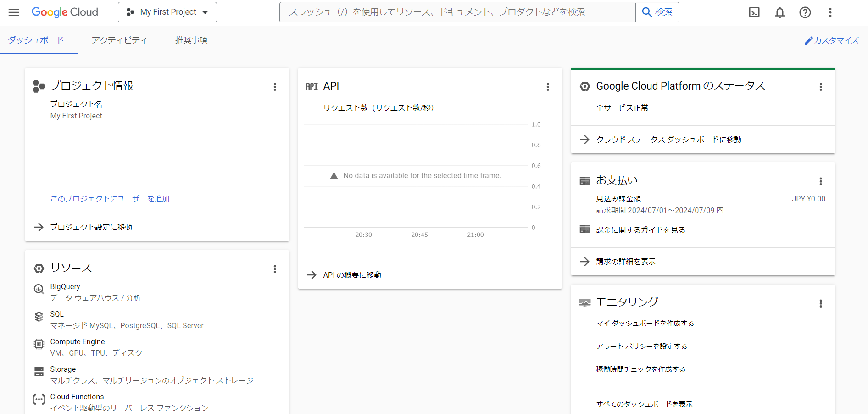This screenshot has height=414, width=868.
Task: Open the API card overflow menu
Action: click(548, 86)
